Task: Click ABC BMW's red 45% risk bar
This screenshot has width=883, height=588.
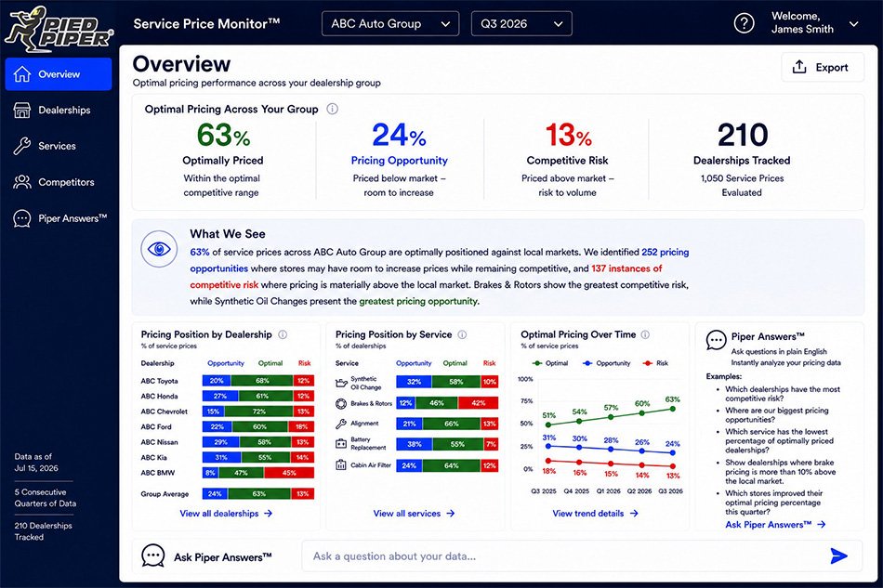Action: point(289,473)
